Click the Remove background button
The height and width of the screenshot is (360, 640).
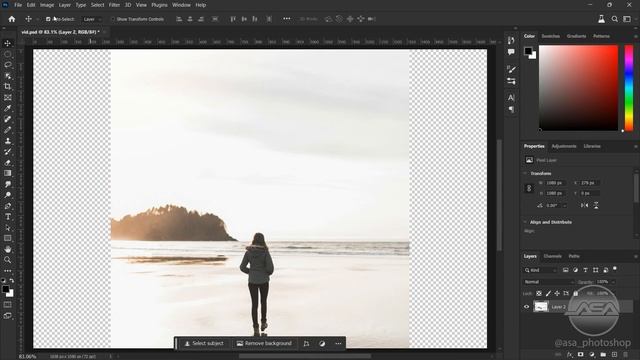pos(264,343)
